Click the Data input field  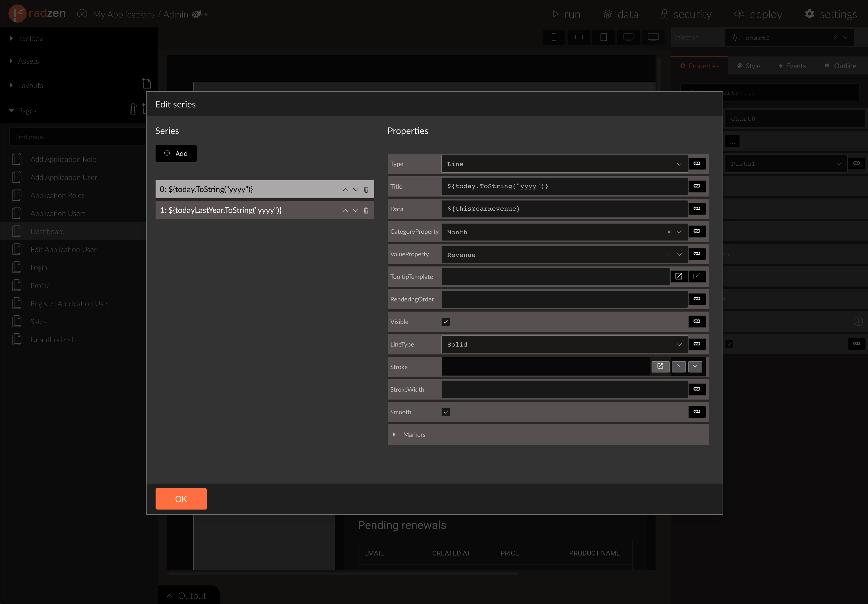564,209
